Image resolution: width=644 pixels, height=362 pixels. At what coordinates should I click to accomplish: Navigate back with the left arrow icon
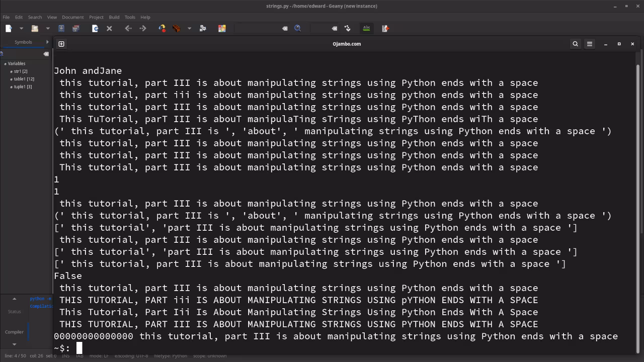tap(128, 29)
